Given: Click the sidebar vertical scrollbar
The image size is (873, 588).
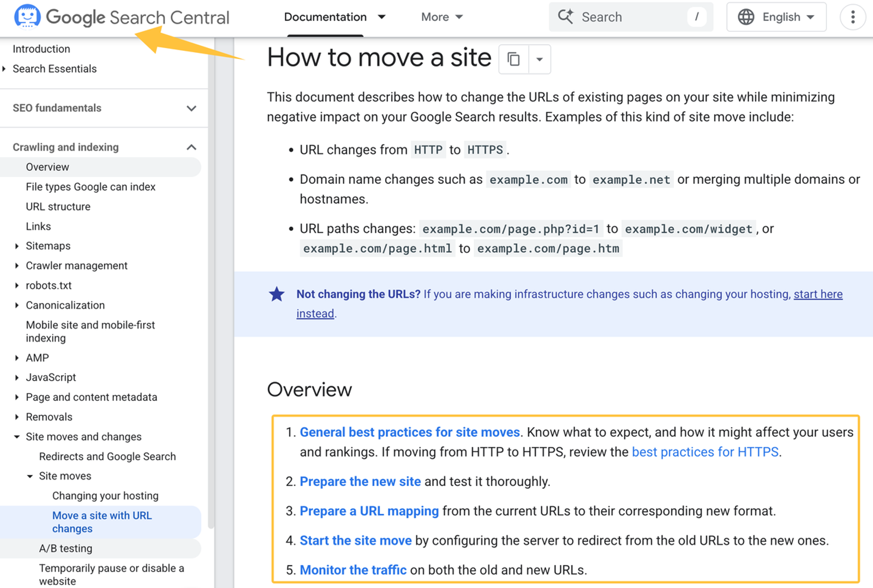Looking at the screenshot, I should pos(211,284).
